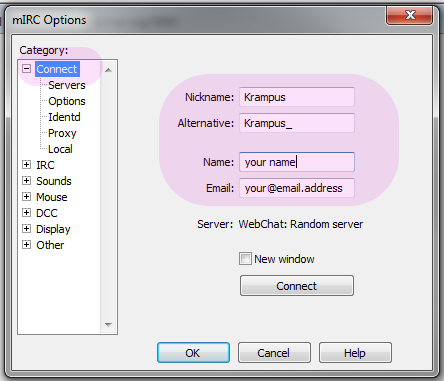Click into the Alternative nickname field
Screen dimensions: 444x381
pyautogui.click(x=297, y=123)
